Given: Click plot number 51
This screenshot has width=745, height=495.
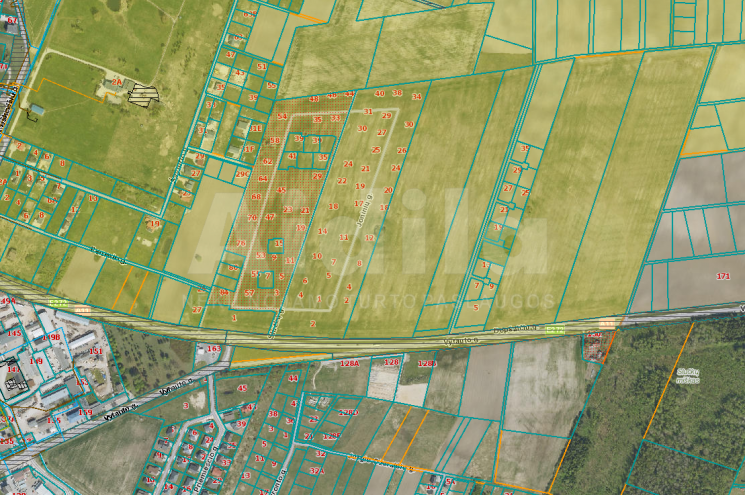Looking at the screenshot, I should coord(262,66).
